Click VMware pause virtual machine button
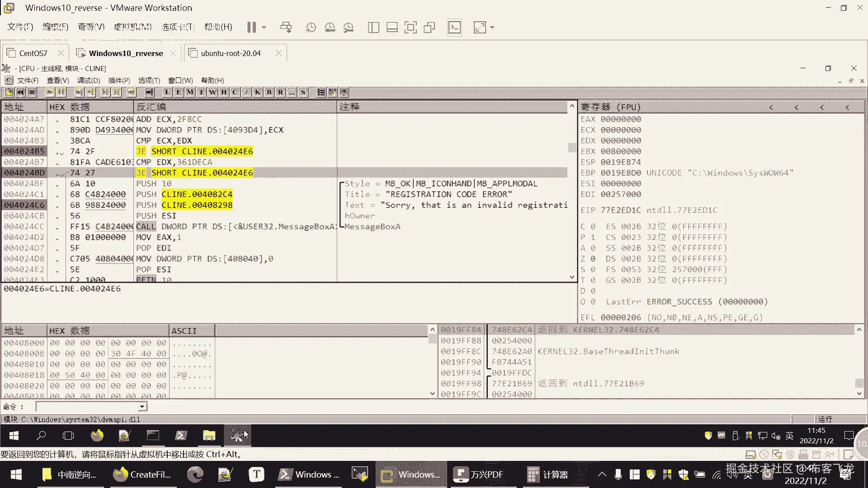This screenshot has width=868, height=488. 251,28
